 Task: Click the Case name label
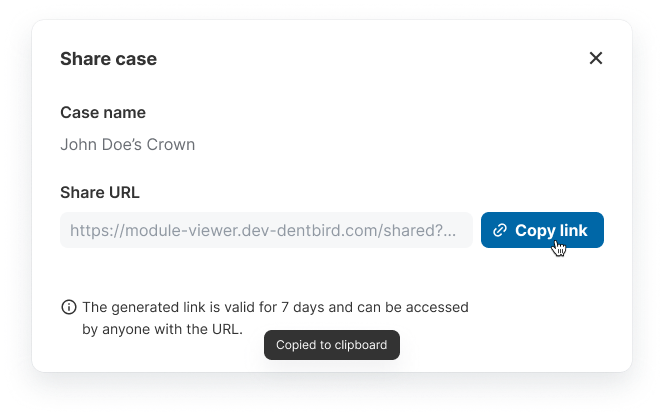coord(103,113)
